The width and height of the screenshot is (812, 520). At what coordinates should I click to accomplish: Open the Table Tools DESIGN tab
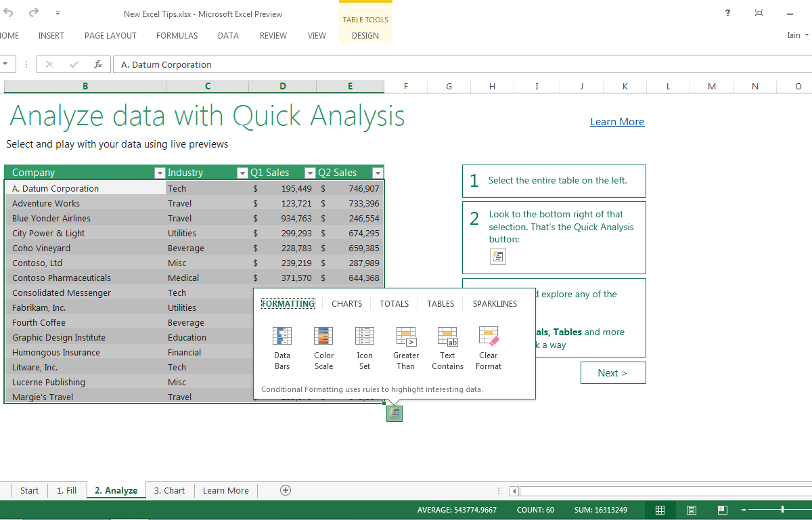coord(365,36)
